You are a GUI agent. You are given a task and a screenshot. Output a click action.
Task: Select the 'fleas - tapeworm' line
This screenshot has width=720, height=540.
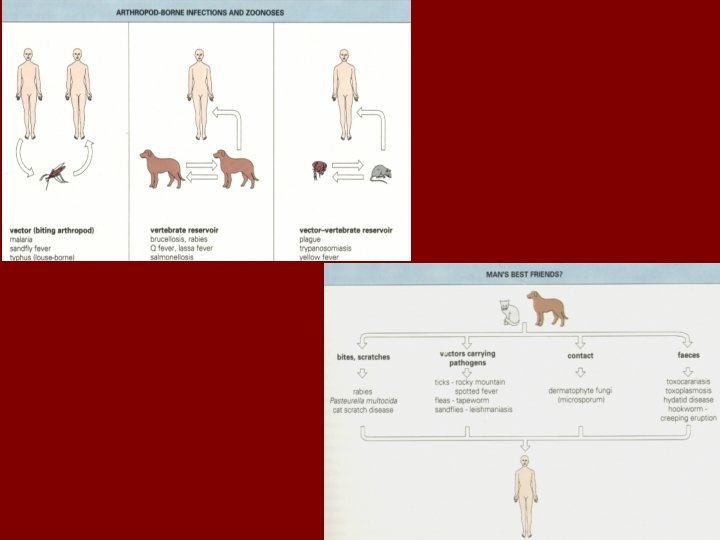tap(461, 400)
